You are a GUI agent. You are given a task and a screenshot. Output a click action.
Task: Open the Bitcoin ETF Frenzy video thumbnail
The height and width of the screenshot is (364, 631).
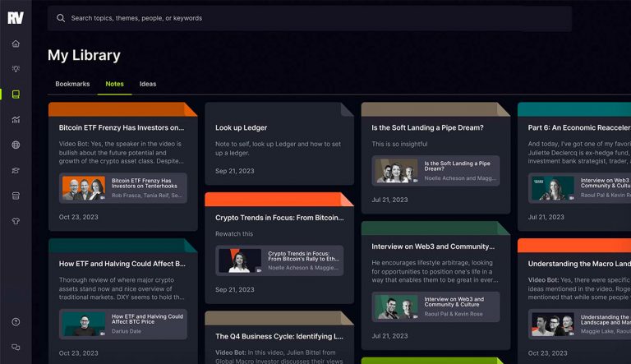pyautogui.click(x=84, y=188)
